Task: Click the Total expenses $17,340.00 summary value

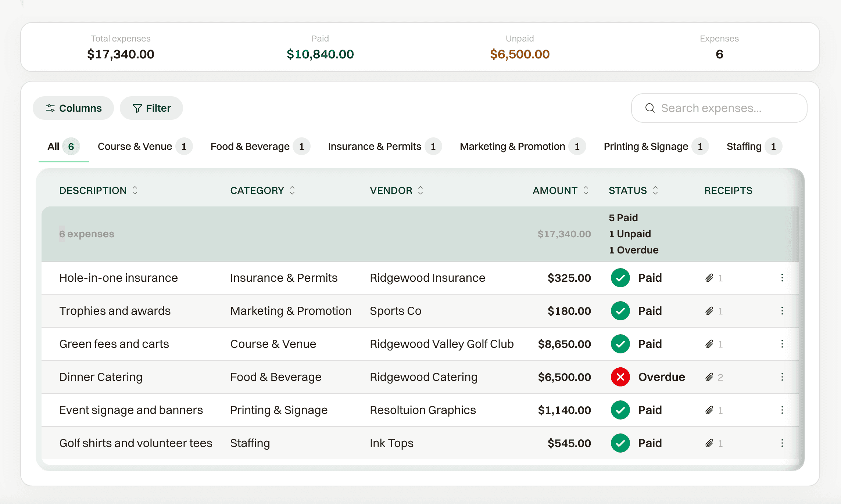Action: coord(121,54)
